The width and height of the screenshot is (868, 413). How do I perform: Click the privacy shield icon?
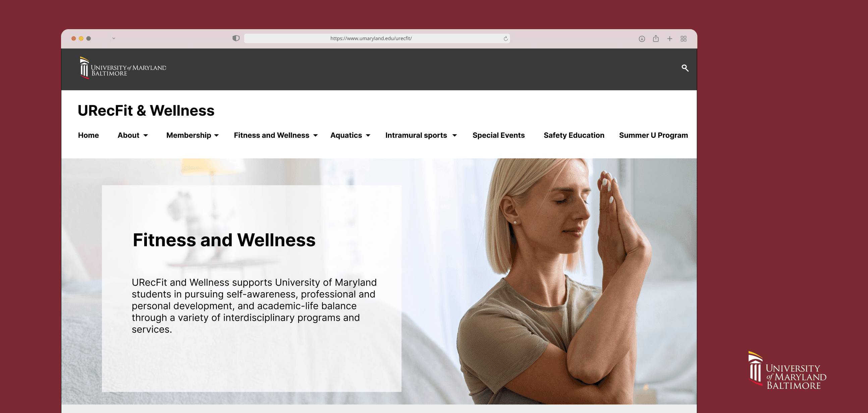click(236, 38)
